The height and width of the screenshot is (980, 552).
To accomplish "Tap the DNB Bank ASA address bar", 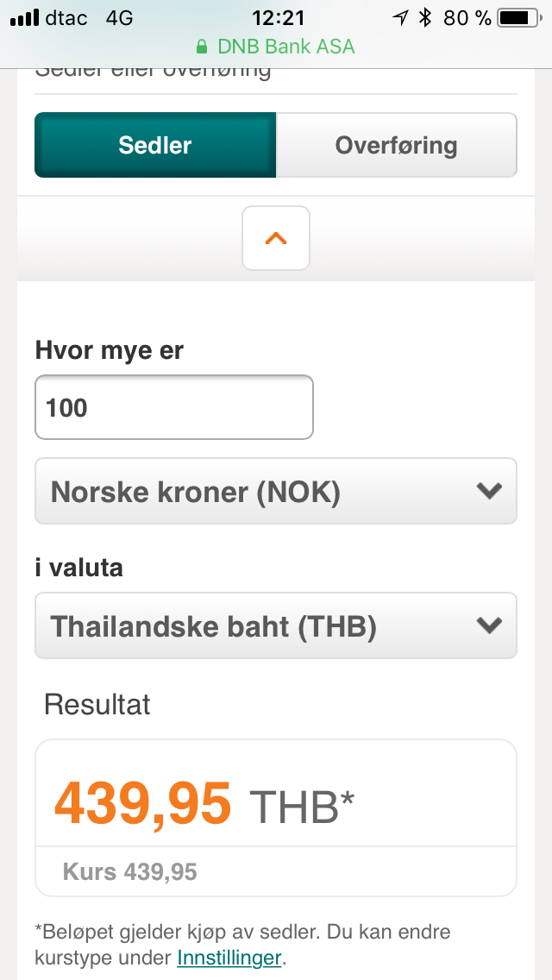I will (276, 47).
